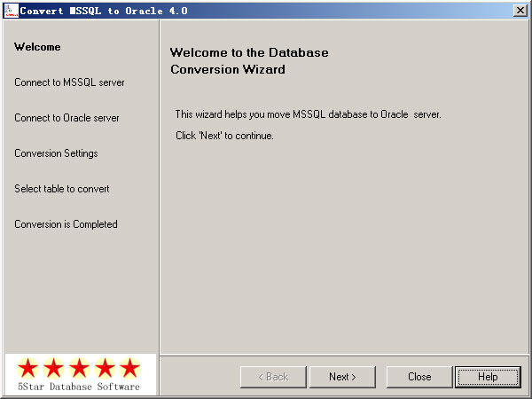
Task: Open Help using the Help button
Action: [x=488, y=377]
